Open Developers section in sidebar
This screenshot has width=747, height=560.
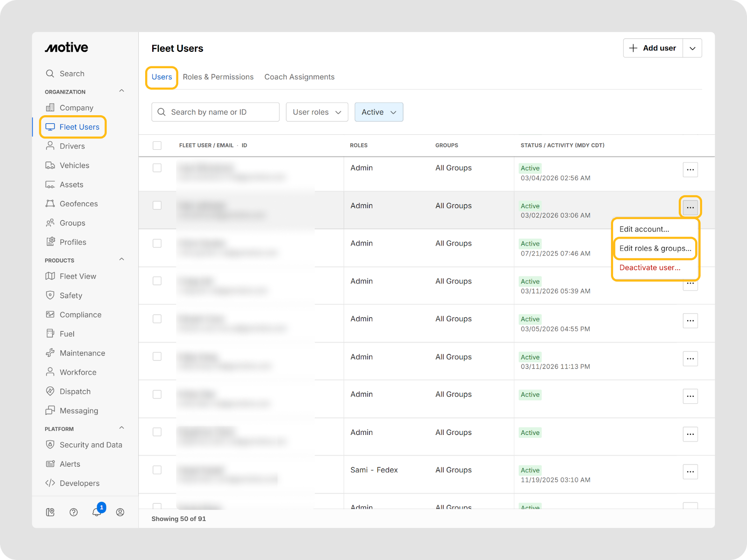[x=79, y=483]
